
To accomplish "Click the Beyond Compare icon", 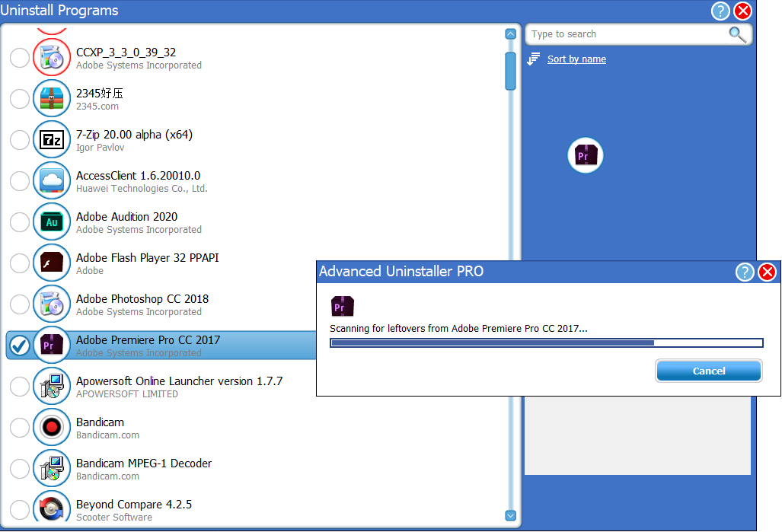I will pyautogui.click(x=51, y=508).
